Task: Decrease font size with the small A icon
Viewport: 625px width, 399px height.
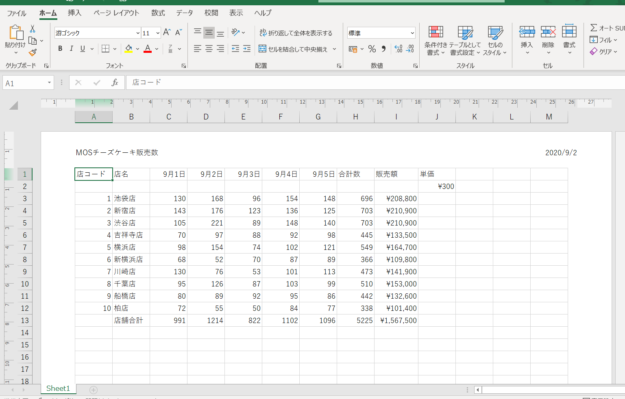Action: click(x=178, y=33)
